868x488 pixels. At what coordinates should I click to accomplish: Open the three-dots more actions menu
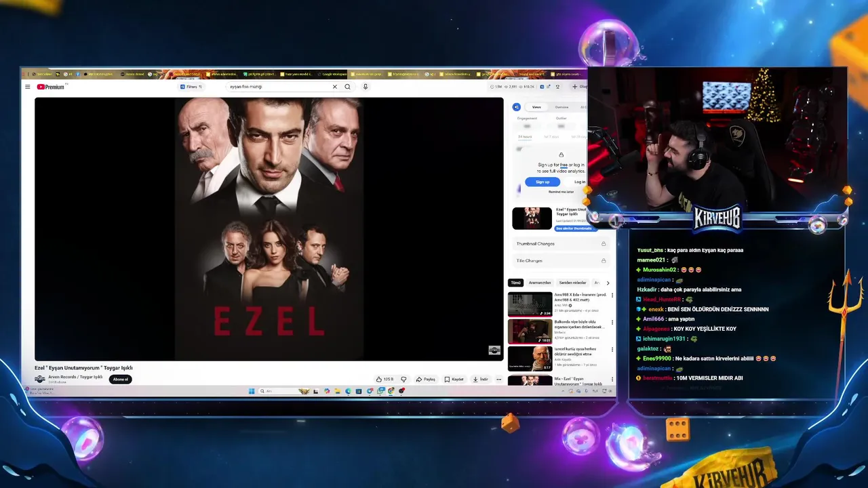(499, 380)
